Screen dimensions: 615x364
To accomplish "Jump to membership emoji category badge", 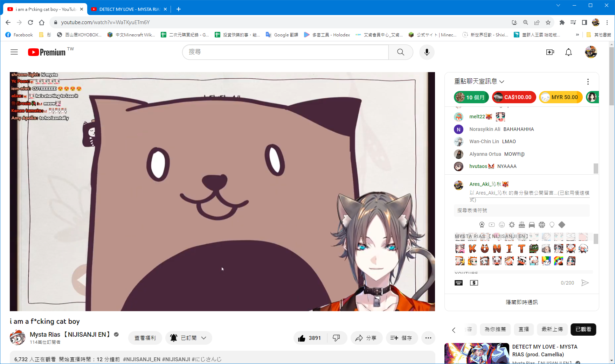I will (x=482, y=225).
